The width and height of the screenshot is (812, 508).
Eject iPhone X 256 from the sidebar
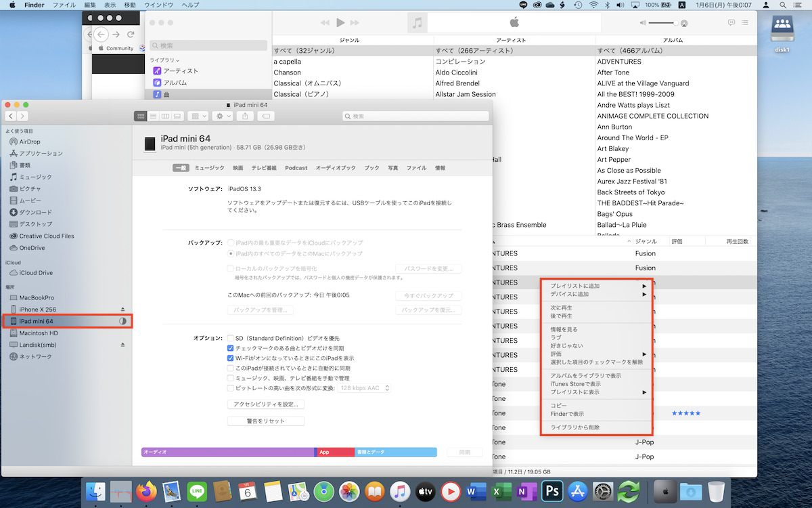click(122, 310)
